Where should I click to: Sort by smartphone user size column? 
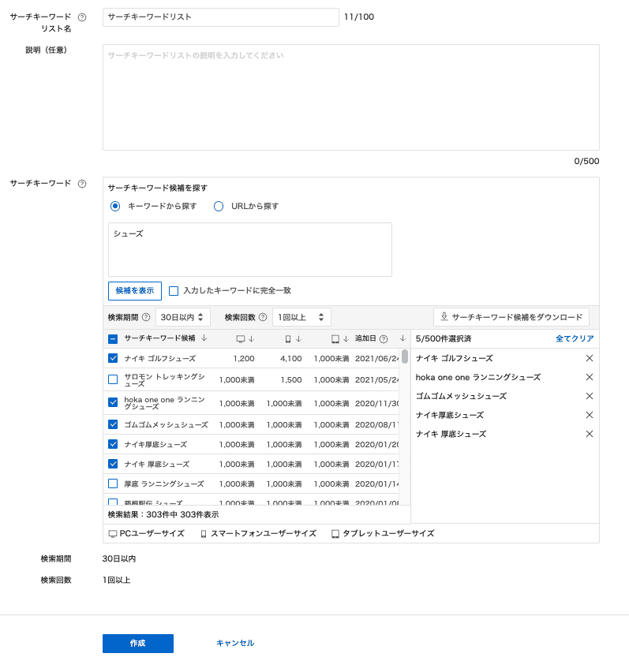(299, 339)
